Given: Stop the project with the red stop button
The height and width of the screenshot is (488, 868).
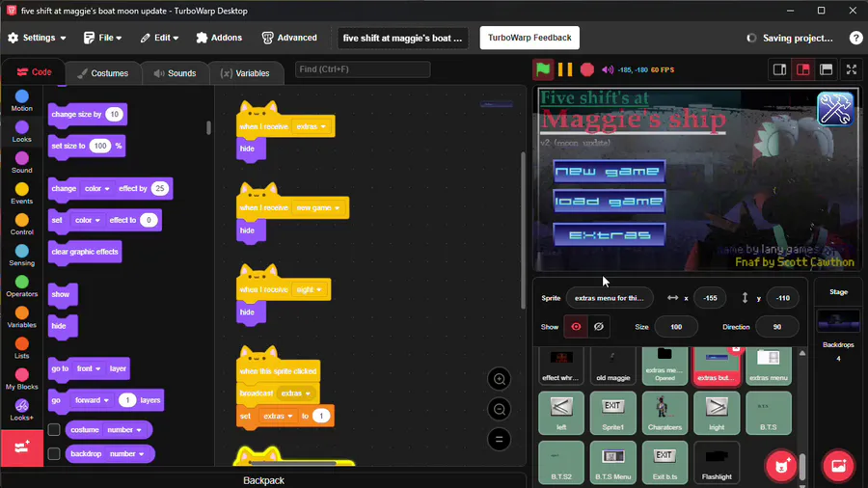Looking at the screenshot, I should (586, 69).
